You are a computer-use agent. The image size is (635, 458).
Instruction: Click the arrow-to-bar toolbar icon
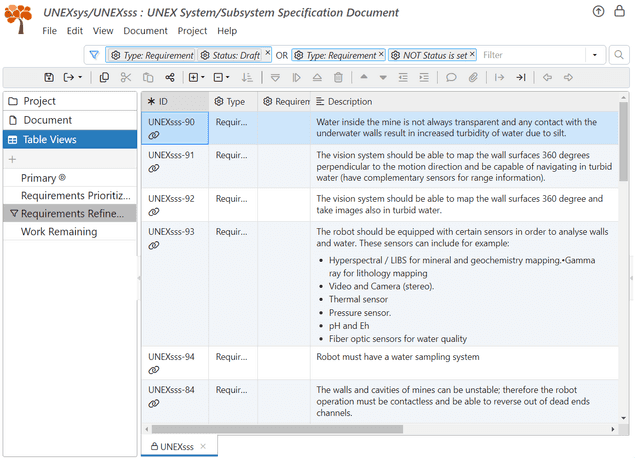[521, 77]
